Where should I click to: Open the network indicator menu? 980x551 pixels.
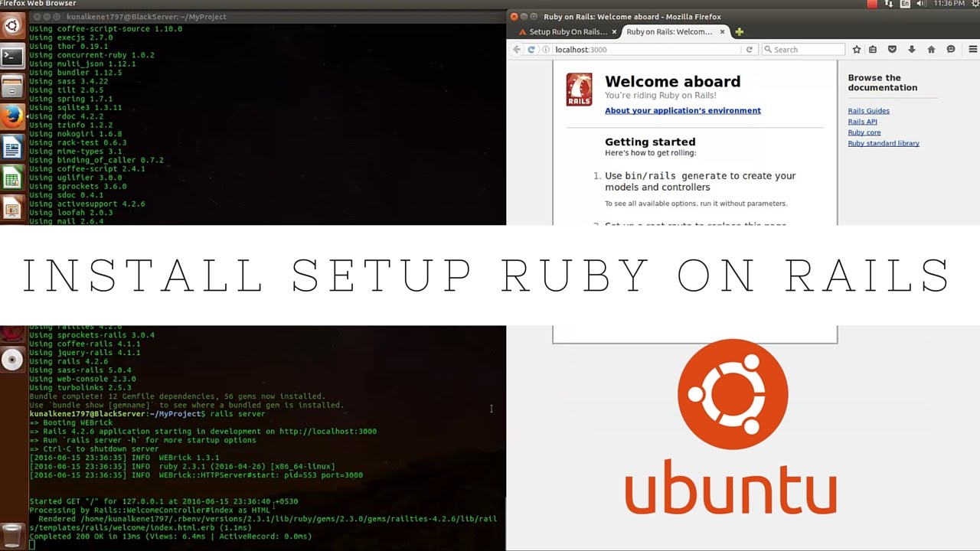pyautogui.click(x=889, y=4)
